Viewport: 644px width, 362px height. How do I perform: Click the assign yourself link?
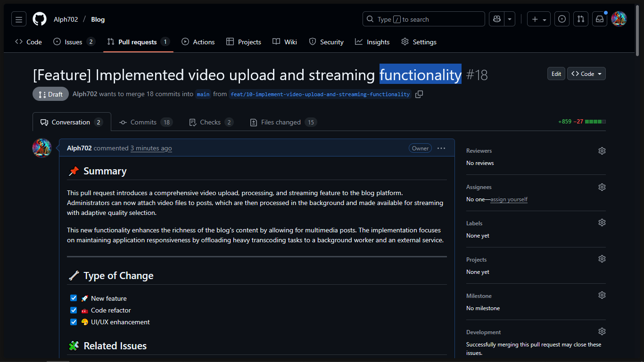(x=509, y=199)
